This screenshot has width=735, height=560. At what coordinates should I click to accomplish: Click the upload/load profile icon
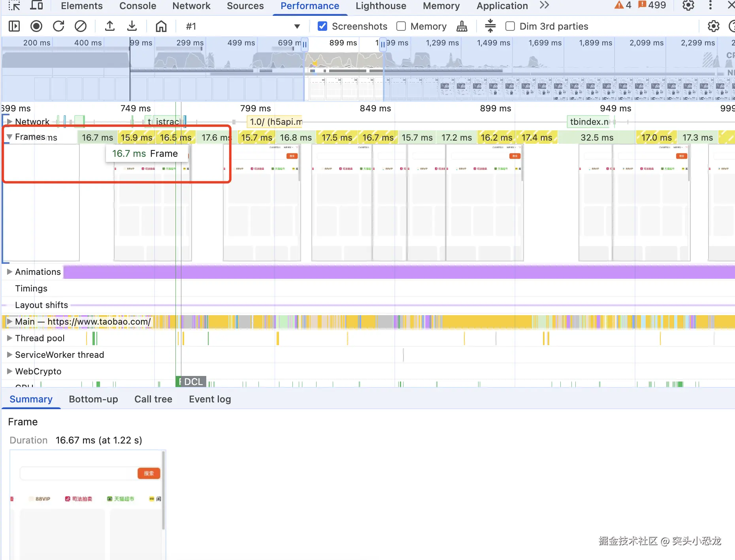click(110, 26)
